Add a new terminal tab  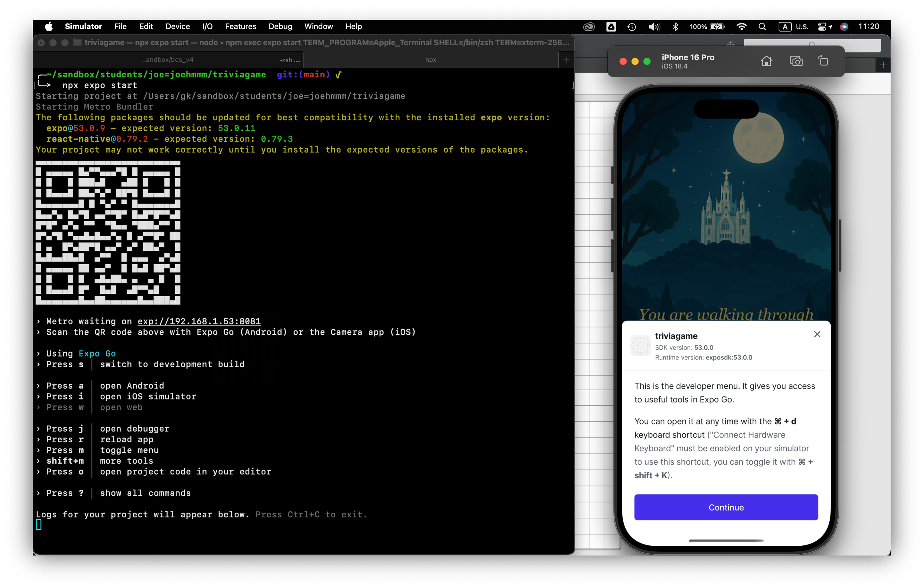(x=566, y=60)
